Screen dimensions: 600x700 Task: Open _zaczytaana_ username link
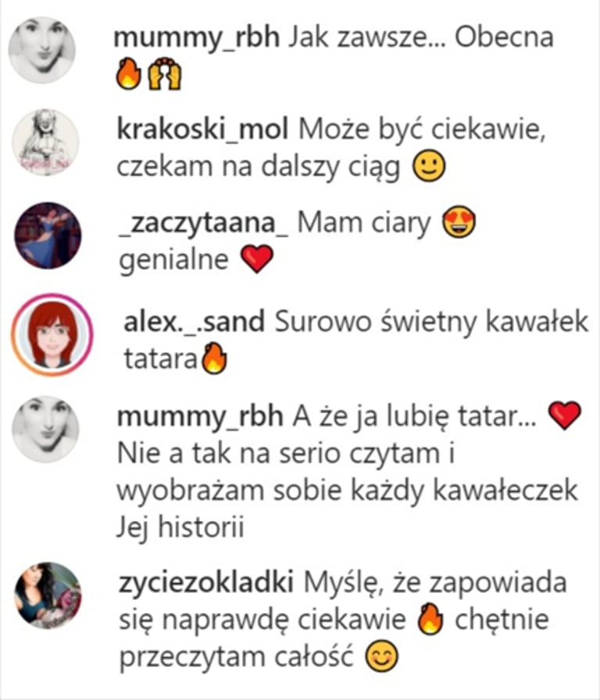pos(204,223)
